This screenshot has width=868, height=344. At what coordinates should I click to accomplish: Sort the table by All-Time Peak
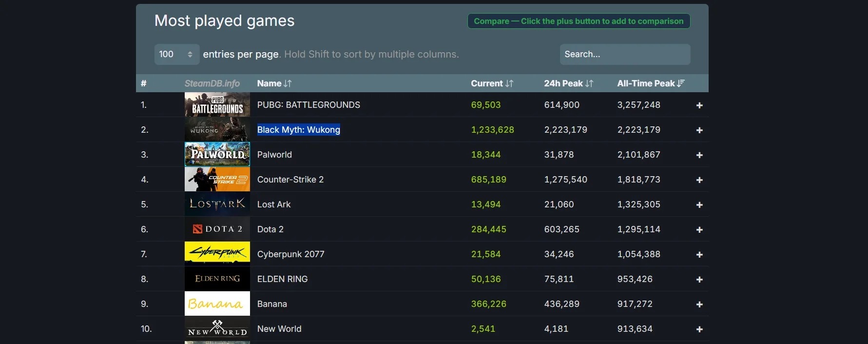(651, 83)
